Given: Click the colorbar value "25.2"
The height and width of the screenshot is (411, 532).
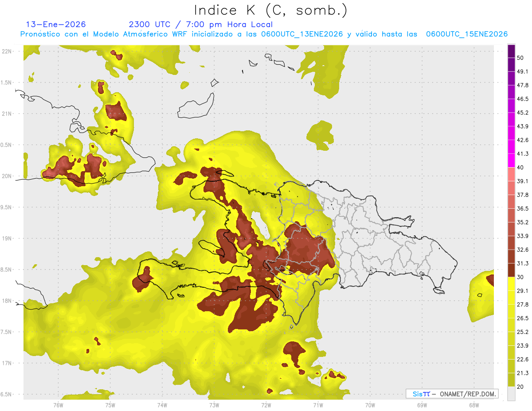Looking at the screenshot, I should pos(523,332).
